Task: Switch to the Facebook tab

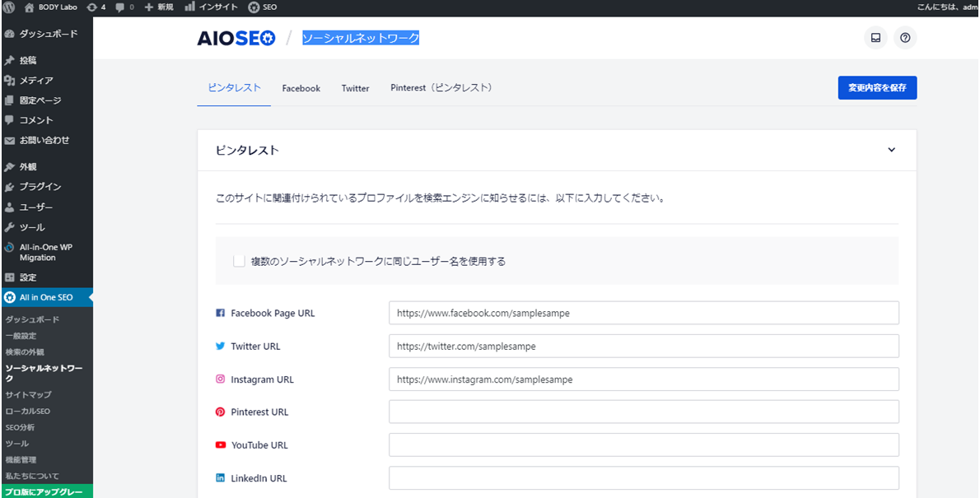Action: pos(301,88)
